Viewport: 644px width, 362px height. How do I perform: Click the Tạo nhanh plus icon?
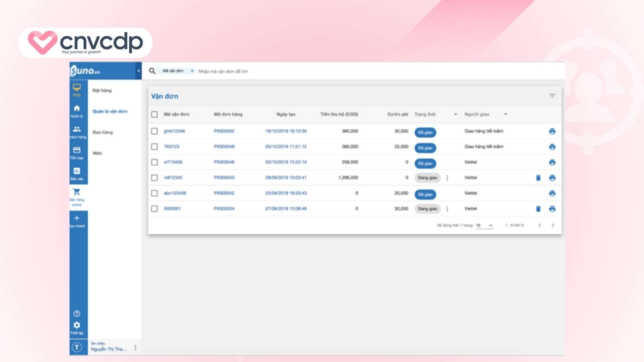(x=77, y=220)
